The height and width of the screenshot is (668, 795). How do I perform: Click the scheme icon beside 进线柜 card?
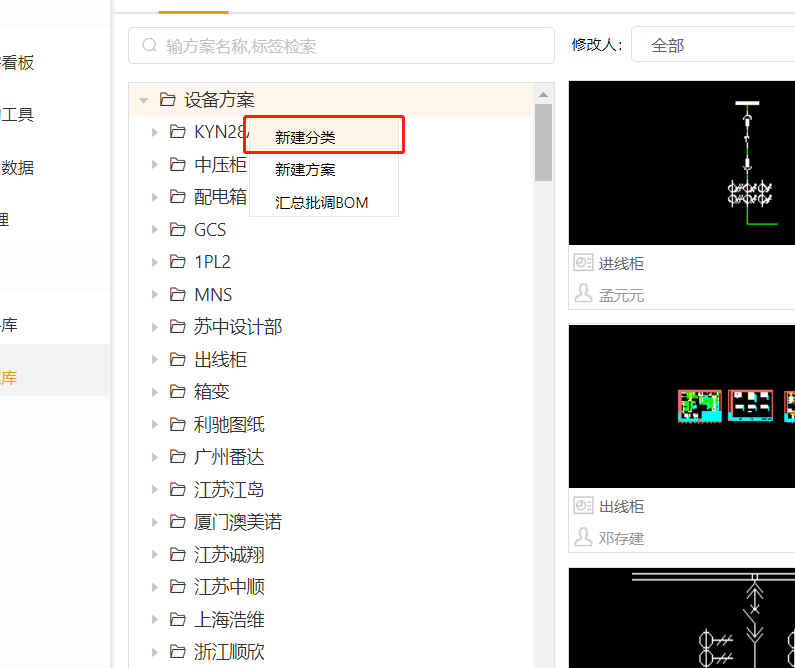tap(583, 263)
